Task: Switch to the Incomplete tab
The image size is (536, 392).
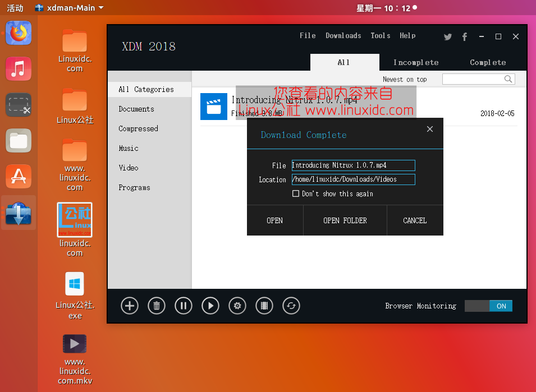Action: (416, 62)
